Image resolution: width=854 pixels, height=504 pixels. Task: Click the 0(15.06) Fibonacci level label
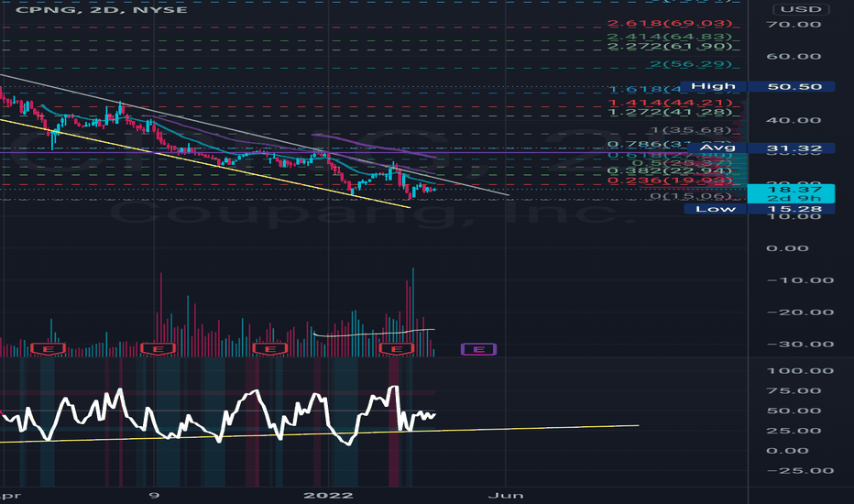(x=691, y=196)
